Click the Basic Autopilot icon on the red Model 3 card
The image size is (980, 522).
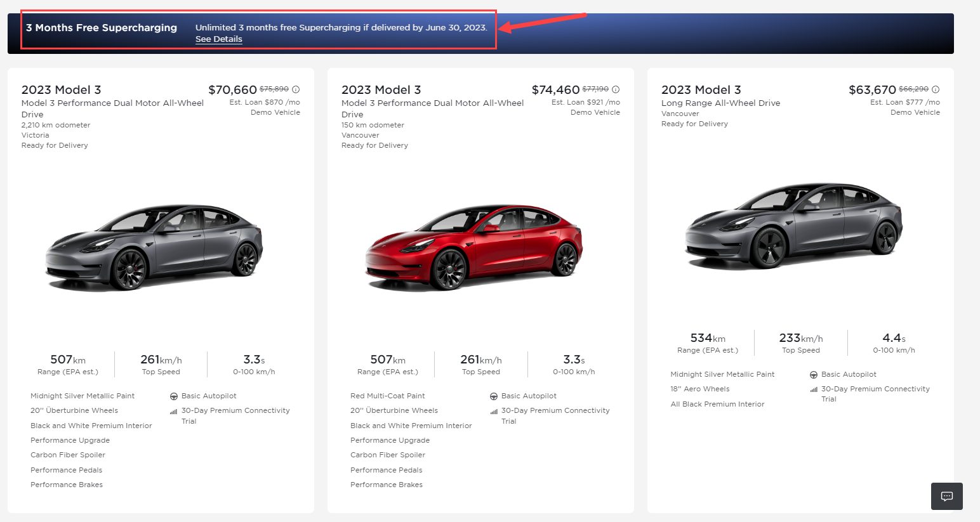click(493, 395)
